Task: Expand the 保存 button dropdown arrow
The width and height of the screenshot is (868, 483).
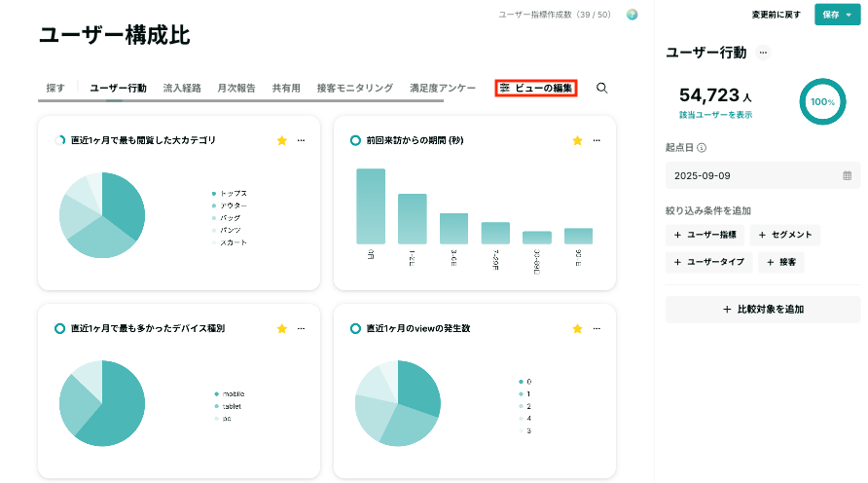Action: click(849, 15)
